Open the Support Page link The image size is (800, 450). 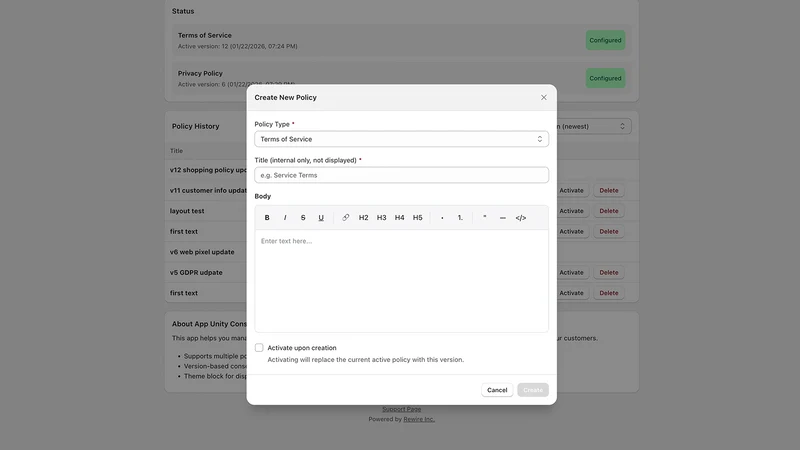point(402,409)
